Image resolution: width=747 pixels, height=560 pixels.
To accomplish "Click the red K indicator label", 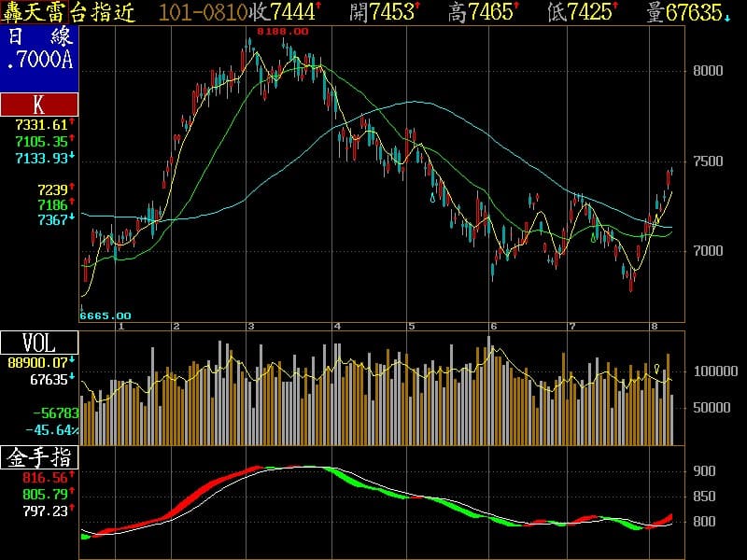I will [39, 105].
